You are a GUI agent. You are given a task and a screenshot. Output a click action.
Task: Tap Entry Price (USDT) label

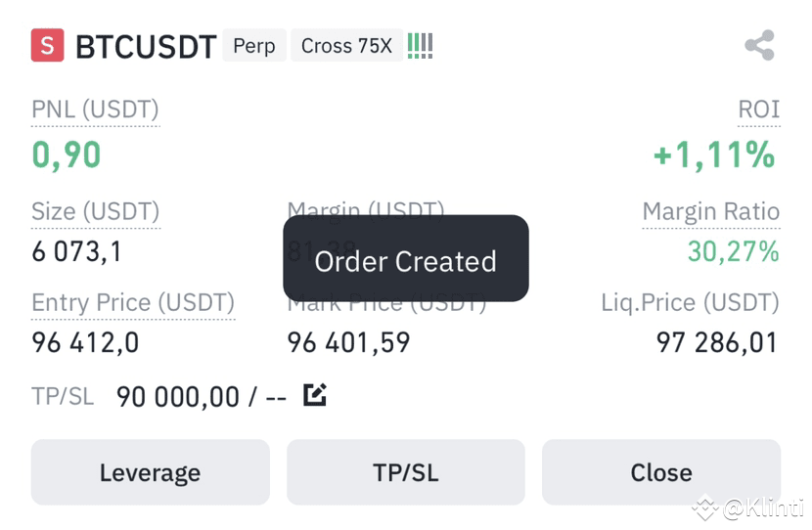[133, 303]
